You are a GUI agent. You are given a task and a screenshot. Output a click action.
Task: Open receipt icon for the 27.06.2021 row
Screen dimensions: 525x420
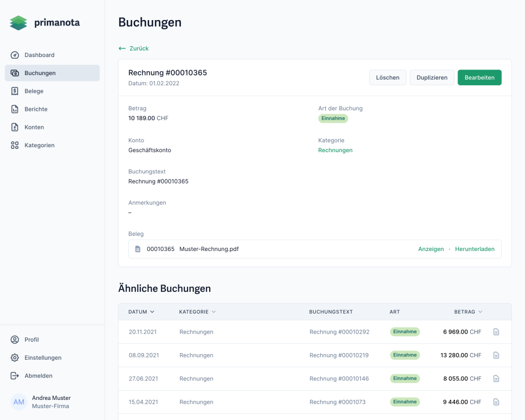[496, 379]
